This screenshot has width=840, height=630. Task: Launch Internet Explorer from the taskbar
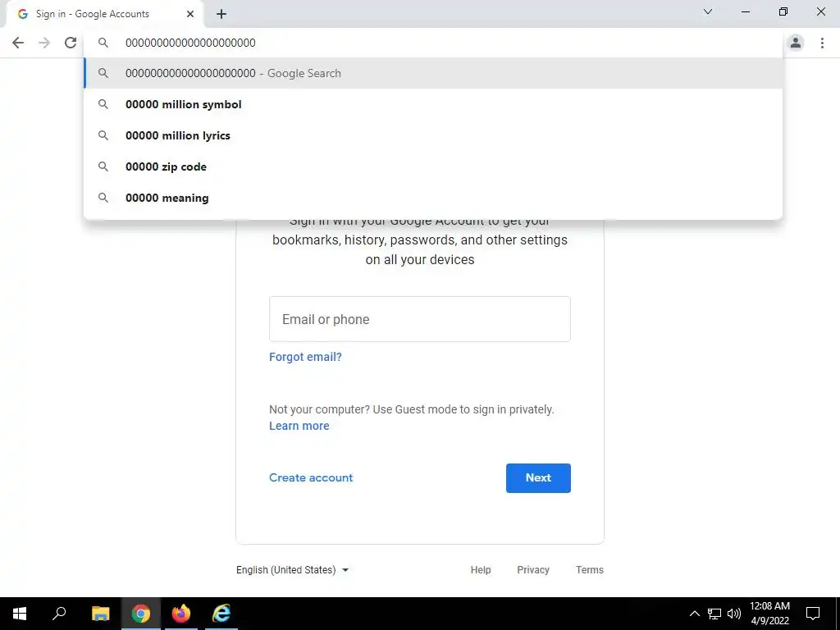221,614
